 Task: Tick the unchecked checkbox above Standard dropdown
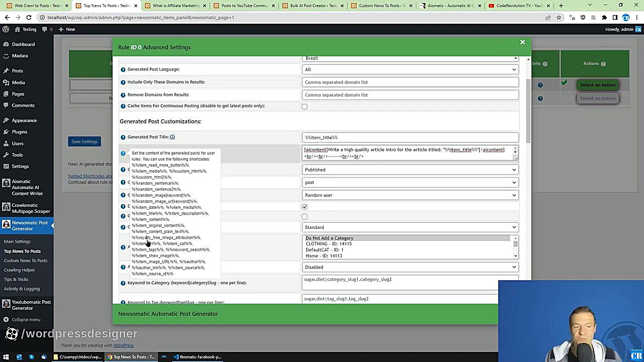[304, 217]
